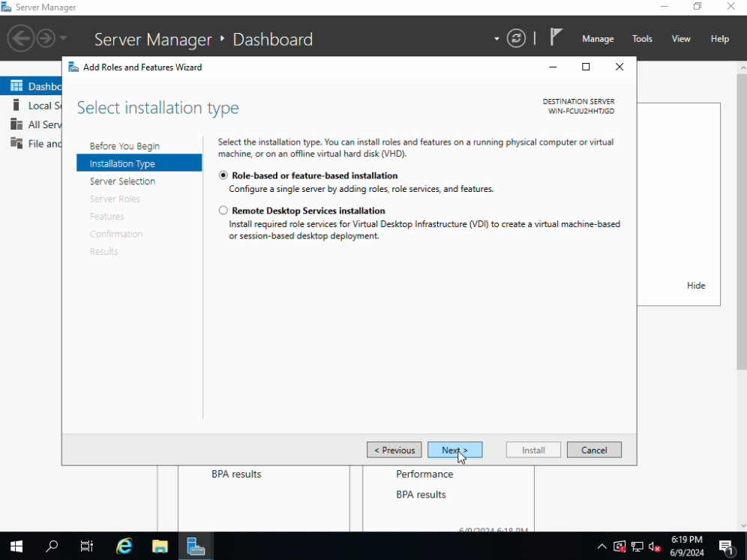Select Role-based or feature-based installation
This screenshot has width=747, height=560.
tap(223, 175)
